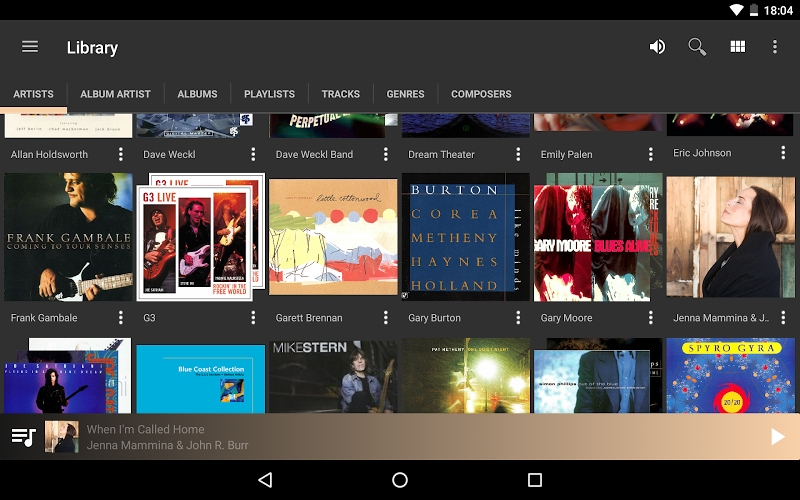The width and height of the screenshot is (800, 500).
Task: Select the Allan Holdsworth artist name
Action: pyautogui.click(x=49, y=155)
